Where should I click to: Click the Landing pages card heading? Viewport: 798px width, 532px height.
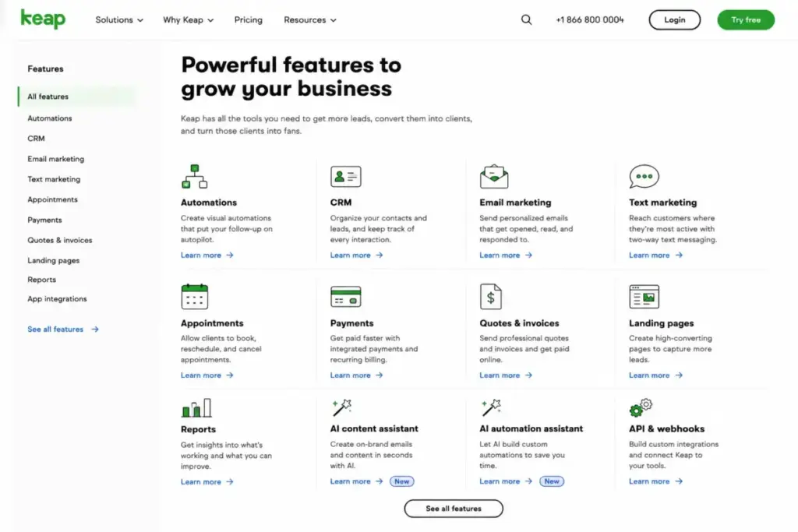[661, 323]
